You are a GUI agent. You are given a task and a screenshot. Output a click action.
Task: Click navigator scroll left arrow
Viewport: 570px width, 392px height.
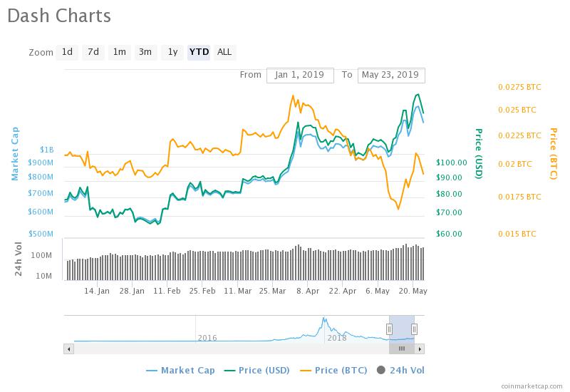[x=68, y=349]
